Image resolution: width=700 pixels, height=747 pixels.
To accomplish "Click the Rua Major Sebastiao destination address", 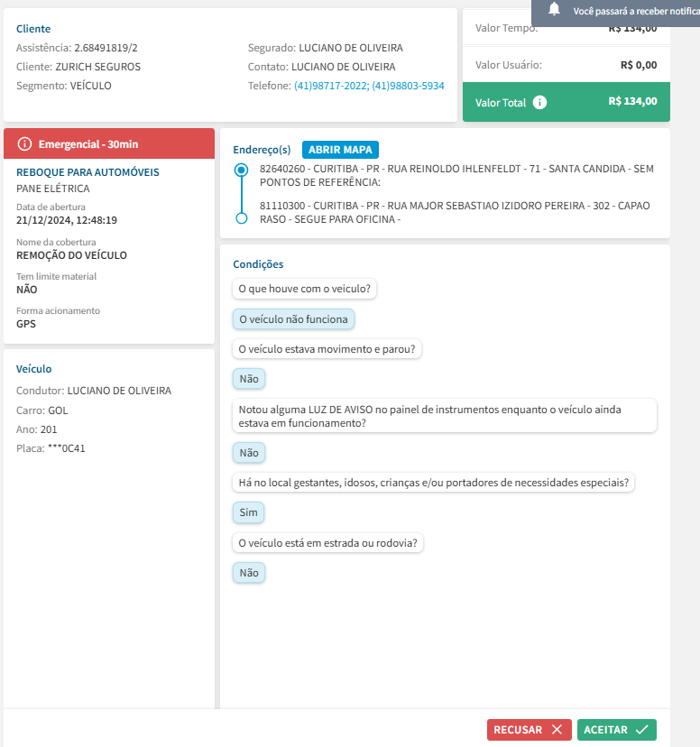I will pyautogui.click(x=456, y=212).
